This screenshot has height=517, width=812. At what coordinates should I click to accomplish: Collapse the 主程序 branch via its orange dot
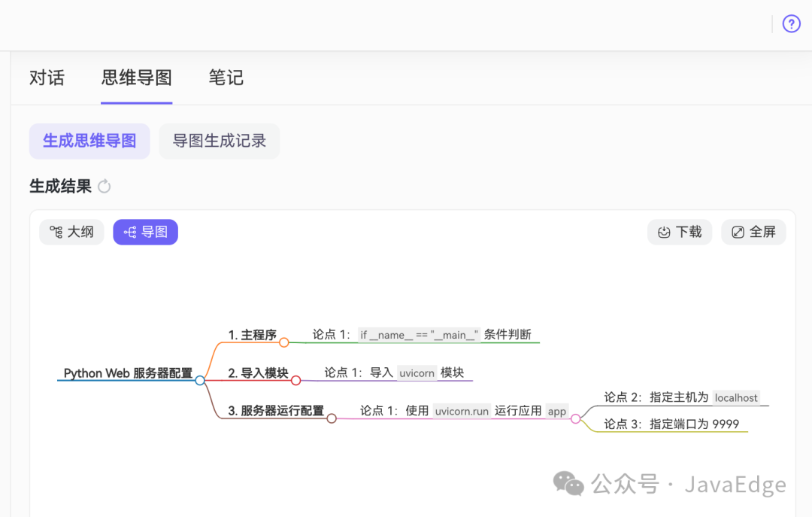(284, 342)
